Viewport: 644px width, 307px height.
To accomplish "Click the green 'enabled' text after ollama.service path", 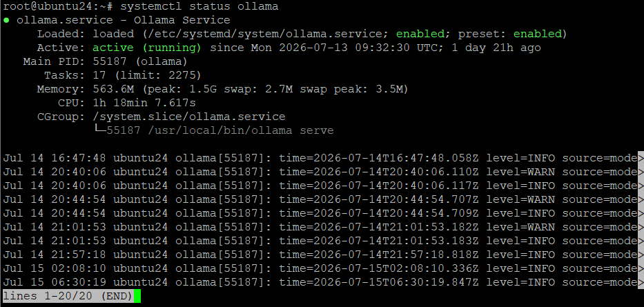I will [x=420, y=34].
